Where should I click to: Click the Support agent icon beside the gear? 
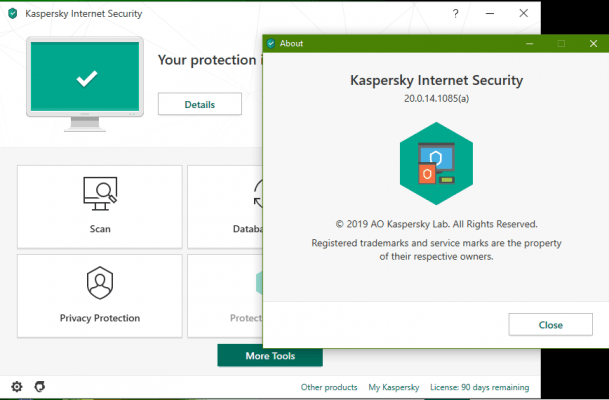click(x=40, y=386)
